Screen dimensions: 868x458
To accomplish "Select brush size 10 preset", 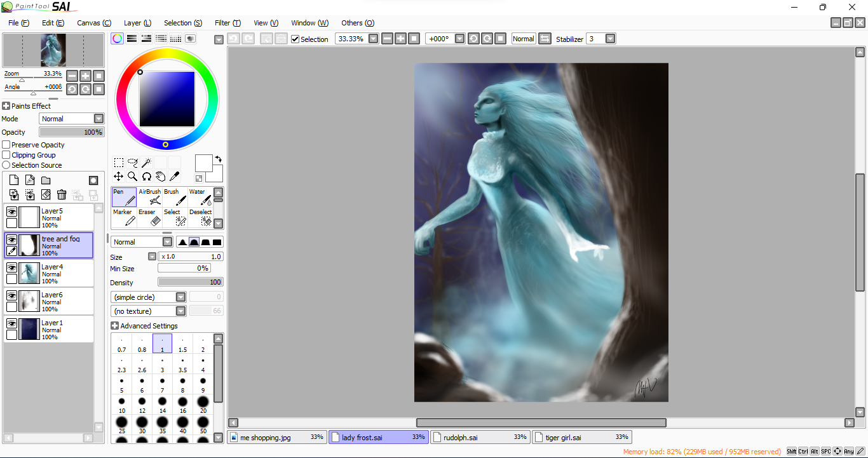I will (x=122, y=405).
